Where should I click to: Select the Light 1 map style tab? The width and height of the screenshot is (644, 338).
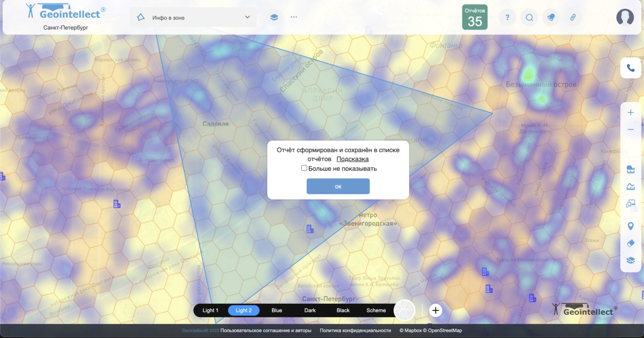coord(210,310)
